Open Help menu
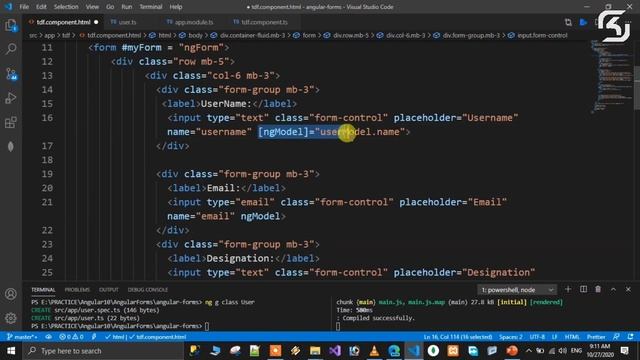Screen dimensions: 640x360 176,7
